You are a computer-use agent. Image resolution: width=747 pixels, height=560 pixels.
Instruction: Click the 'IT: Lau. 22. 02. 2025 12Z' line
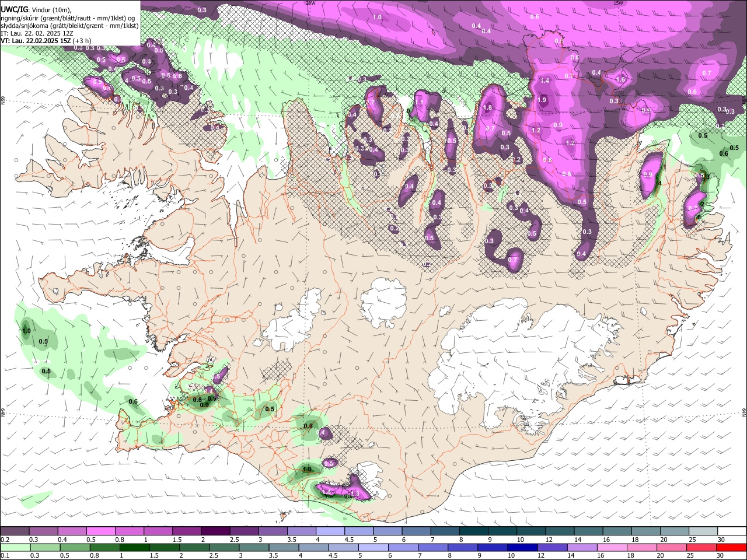pos(36,33)
